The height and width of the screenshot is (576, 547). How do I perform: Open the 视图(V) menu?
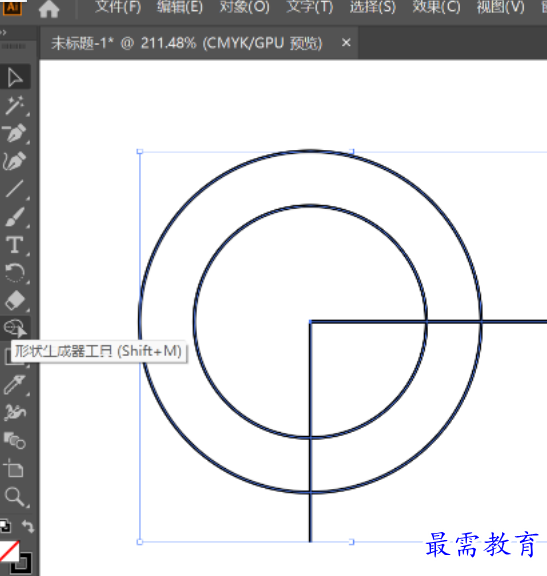coord(500,7)
